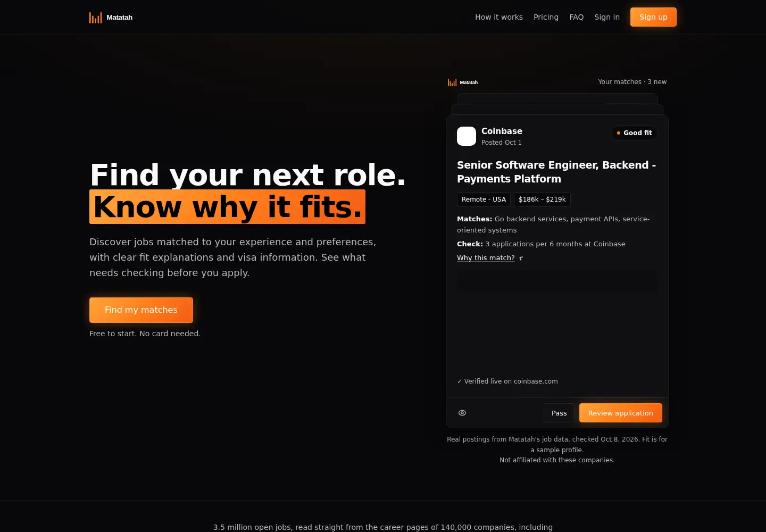766x532 pixels.
Task: Click the Review application button
Action: (620, 413)
